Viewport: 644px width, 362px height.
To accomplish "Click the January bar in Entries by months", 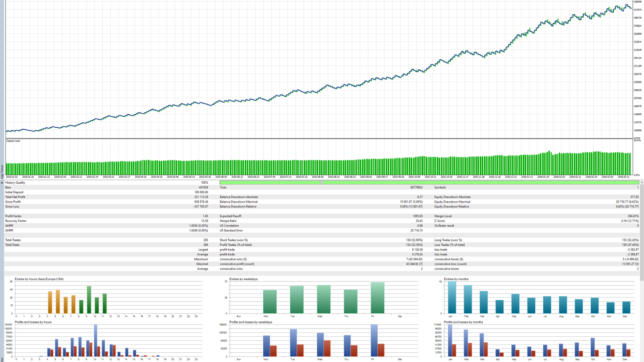I will click(452, 297).
